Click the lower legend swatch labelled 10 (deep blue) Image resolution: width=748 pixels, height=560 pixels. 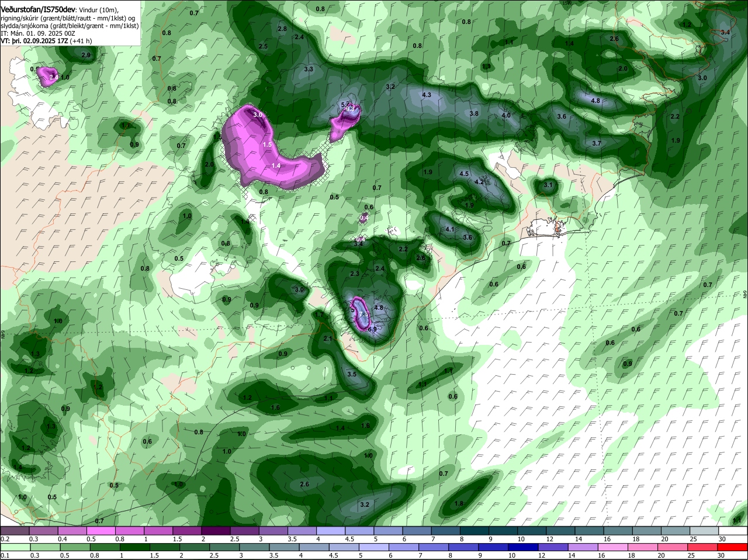[x=523, y=547]
